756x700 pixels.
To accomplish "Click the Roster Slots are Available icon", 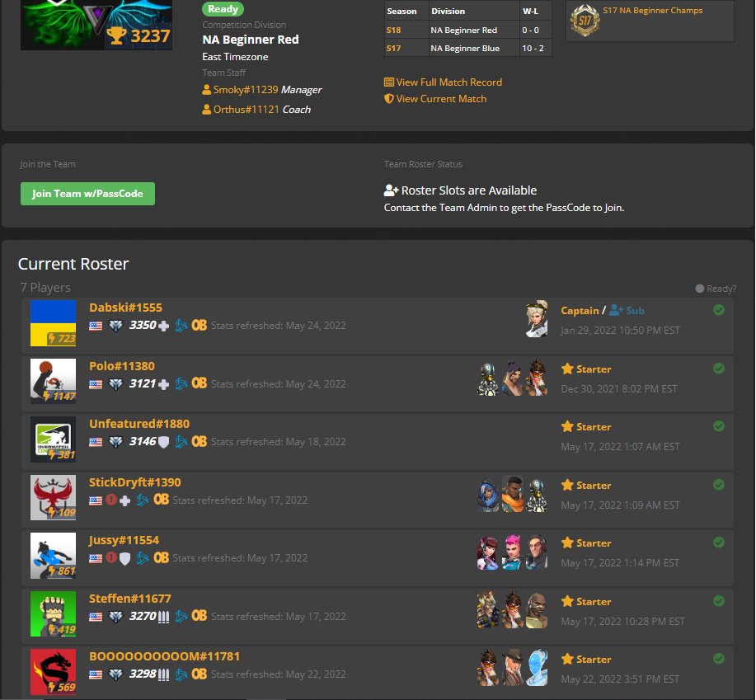I will 391,190.
